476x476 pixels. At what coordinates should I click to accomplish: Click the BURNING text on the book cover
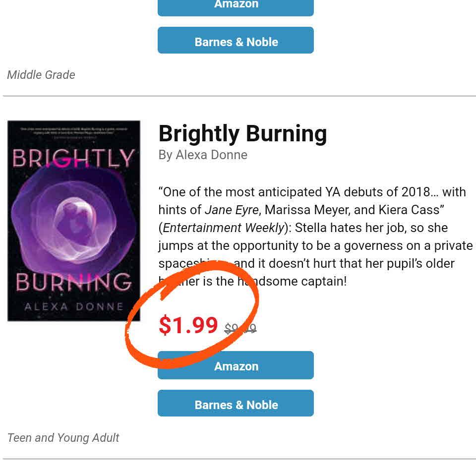[73, 283]
